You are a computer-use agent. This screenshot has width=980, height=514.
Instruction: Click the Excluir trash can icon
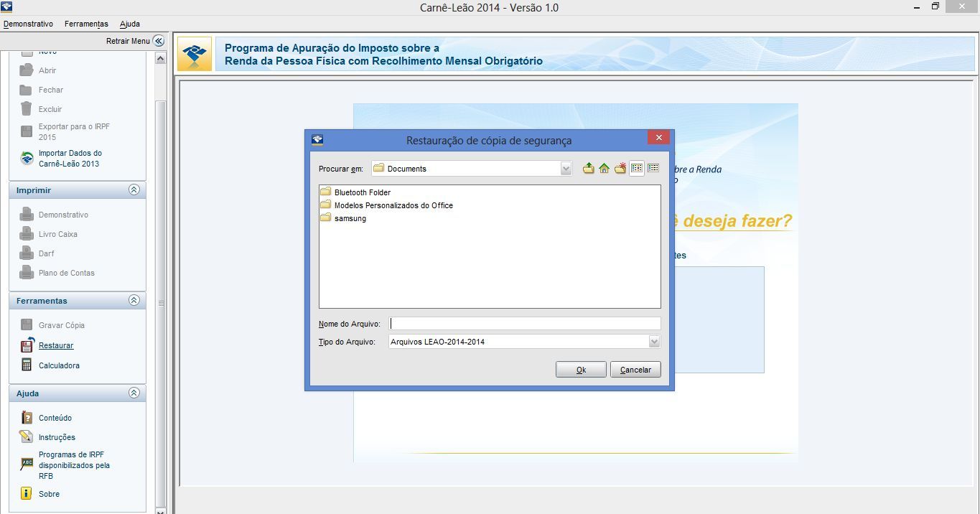point(26,109)
